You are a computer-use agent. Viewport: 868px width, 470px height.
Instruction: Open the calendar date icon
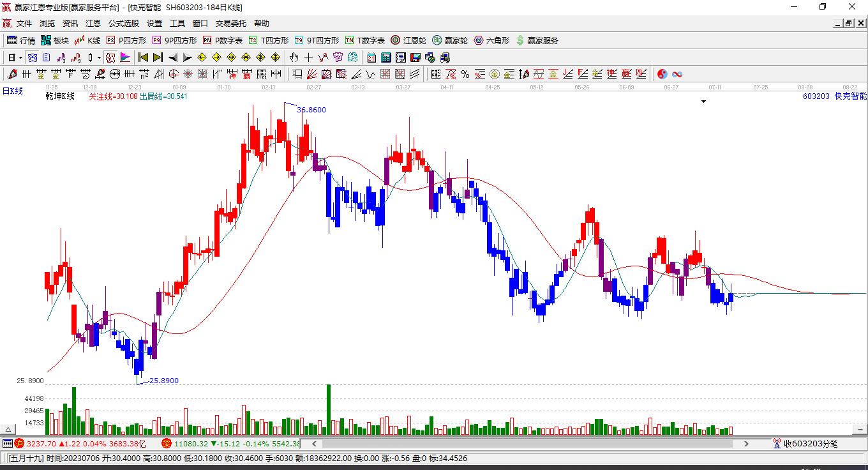(371, 57)
